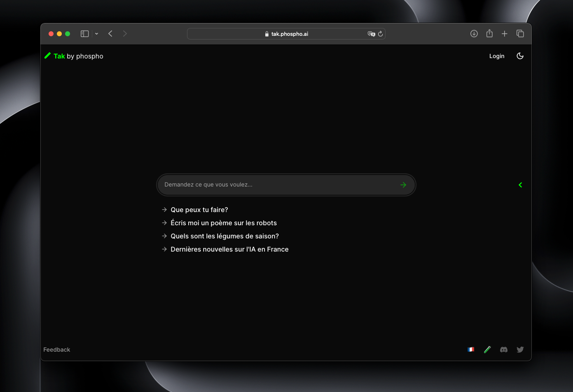Show Safari downloads via the download icon
Screen dimensions: 573x392
[474, 33]
